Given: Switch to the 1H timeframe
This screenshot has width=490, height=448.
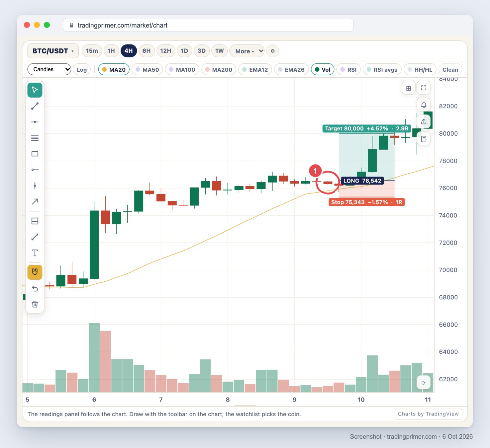Looking at the screenshot, I should (x=111, y=51).
